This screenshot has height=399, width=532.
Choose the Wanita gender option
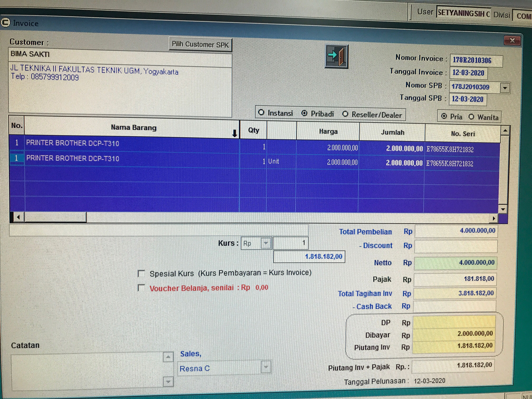click(471, 117)
